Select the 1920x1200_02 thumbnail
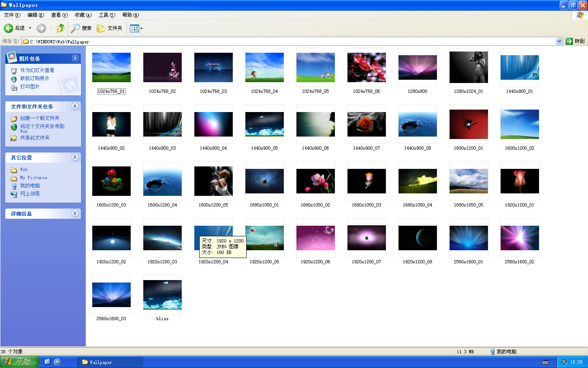This screenshot has width=588, height=368. click(x=111, y=238)
